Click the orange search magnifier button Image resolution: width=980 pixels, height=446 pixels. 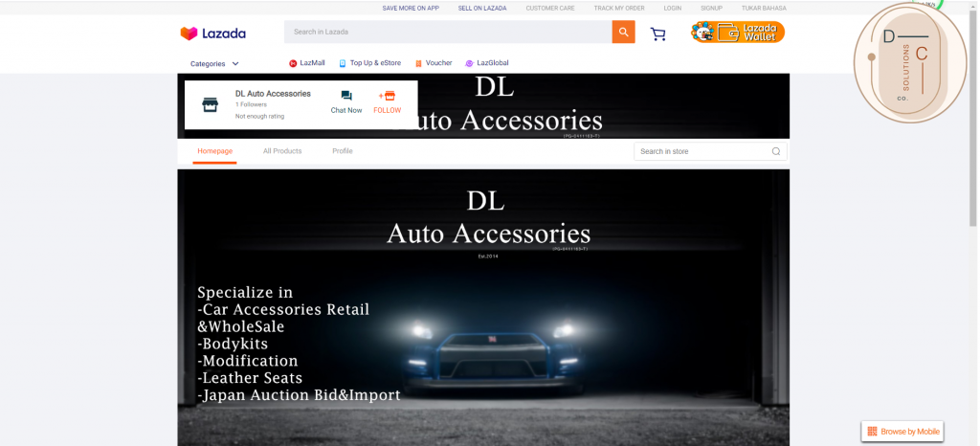624,32
